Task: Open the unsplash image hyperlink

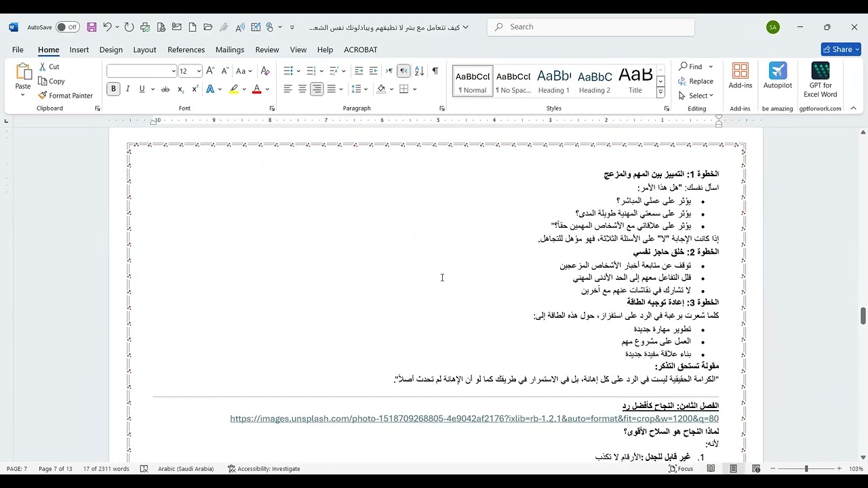Action: [x=474, y=419]
